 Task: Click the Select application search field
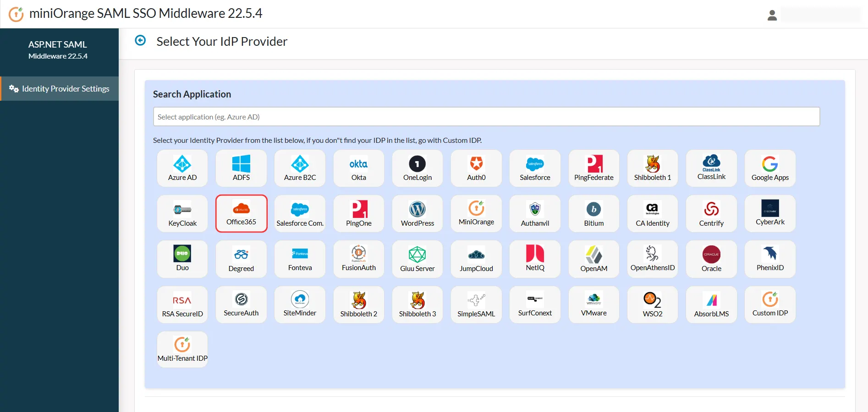pos(486,117)
